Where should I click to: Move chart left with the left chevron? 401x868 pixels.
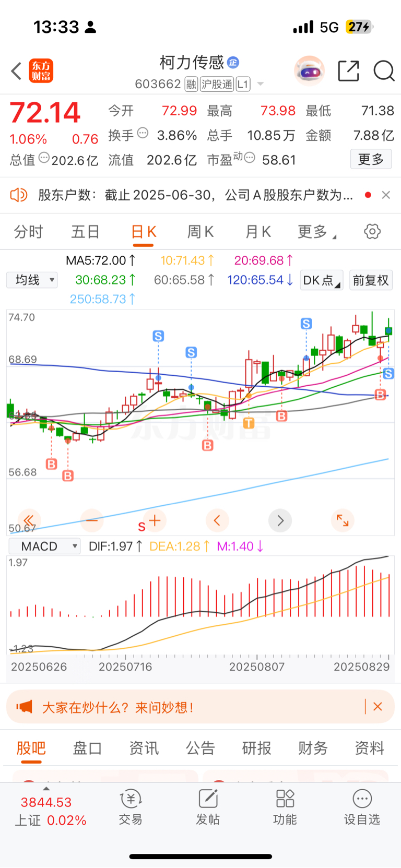click(x=217, y=520)
